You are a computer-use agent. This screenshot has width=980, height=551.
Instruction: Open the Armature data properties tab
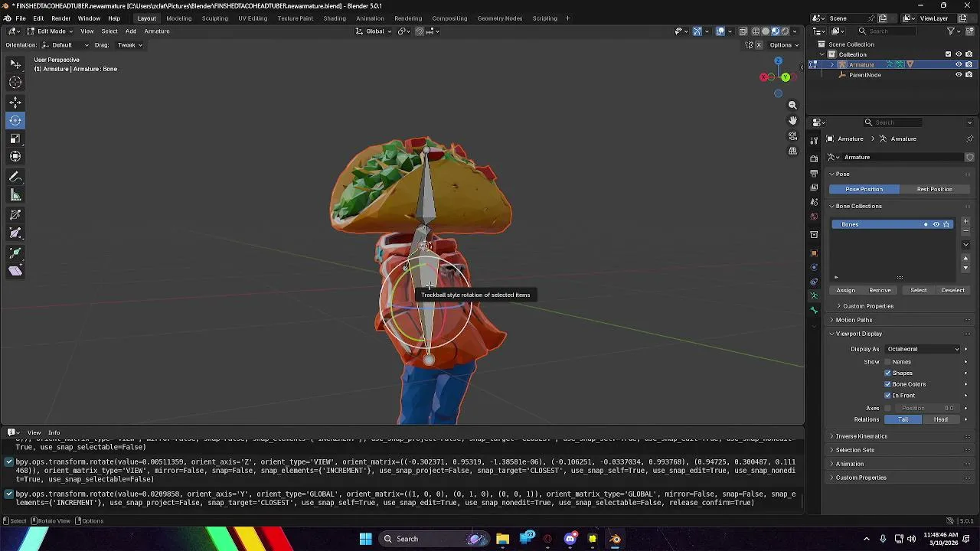814,296
